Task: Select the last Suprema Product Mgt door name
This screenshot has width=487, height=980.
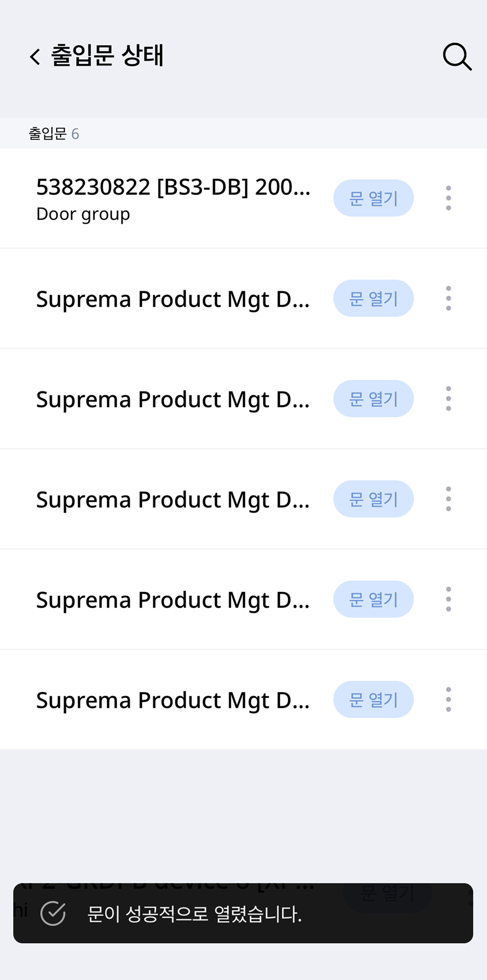Action: (173, 700)
